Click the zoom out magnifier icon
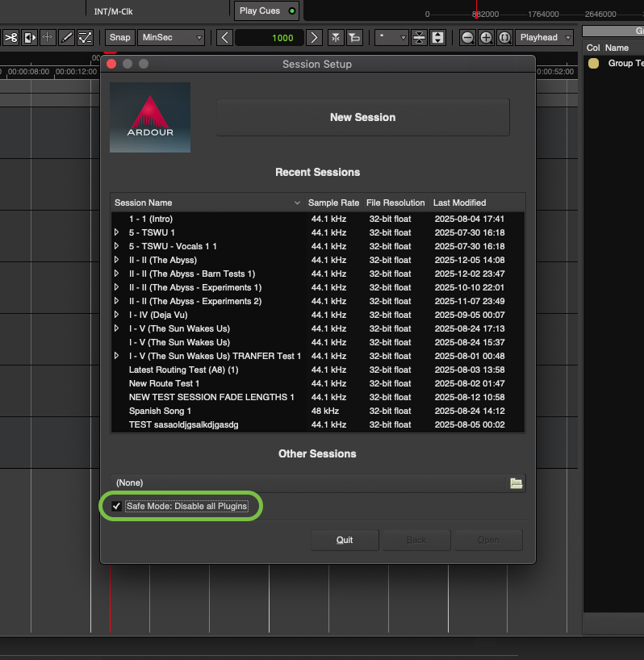 [467, 38]
